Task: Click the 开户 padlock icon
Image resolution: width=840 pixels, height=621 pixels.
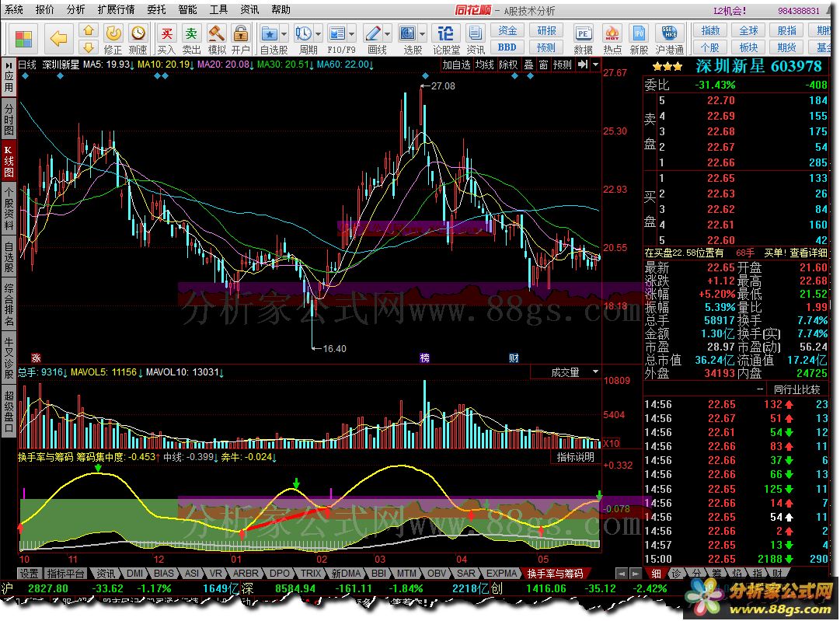Action: pos(241,33)
